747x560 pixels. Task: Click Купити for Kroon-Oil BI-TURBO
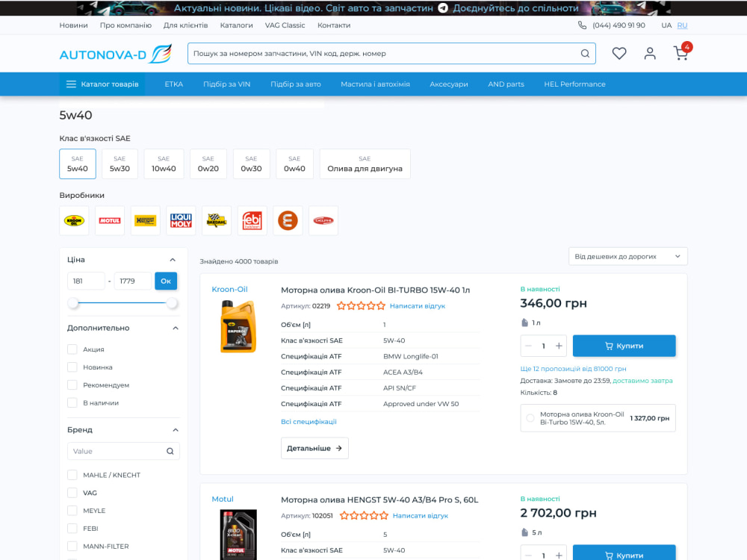click(x=624, y=346)
